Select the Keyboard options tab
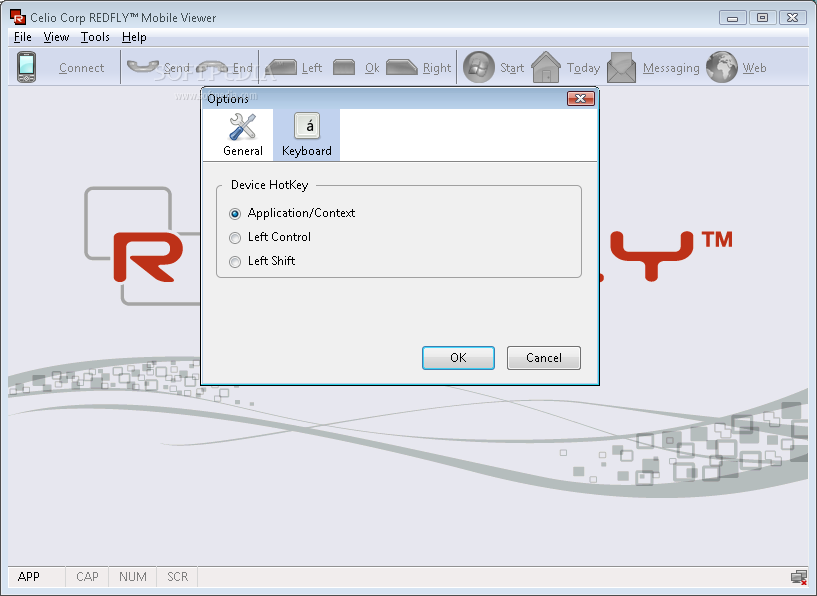This screenshot has height=596, width=817. tap(306, 135)
